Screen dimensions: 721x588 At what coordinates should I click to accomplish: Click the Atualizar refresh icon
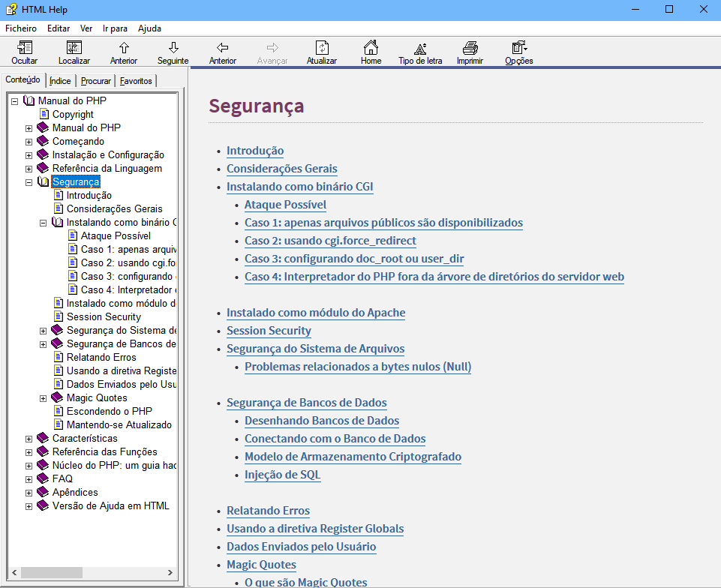322,48
